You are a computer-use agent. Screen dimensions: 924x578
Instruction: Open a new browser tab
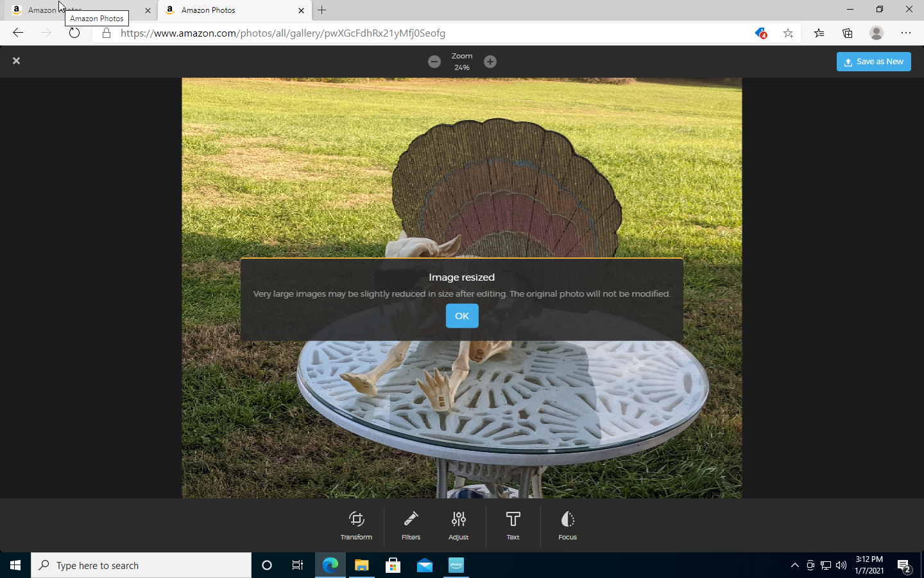click(322, 10)
